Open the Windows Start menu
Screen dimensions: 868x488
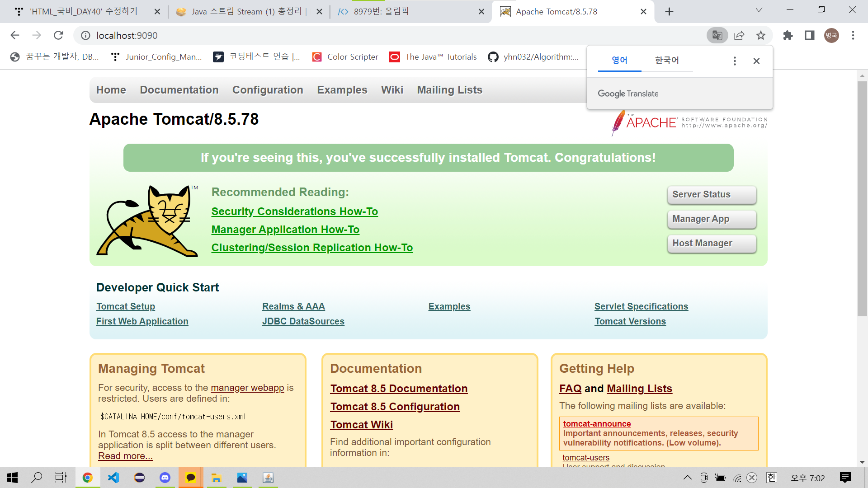tap(12, 478)
